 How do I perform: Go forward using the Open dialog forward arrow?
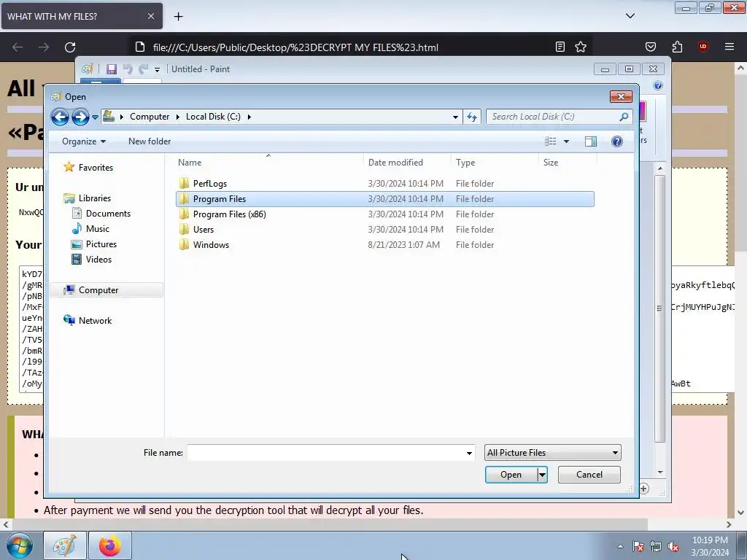pos(80,117)
